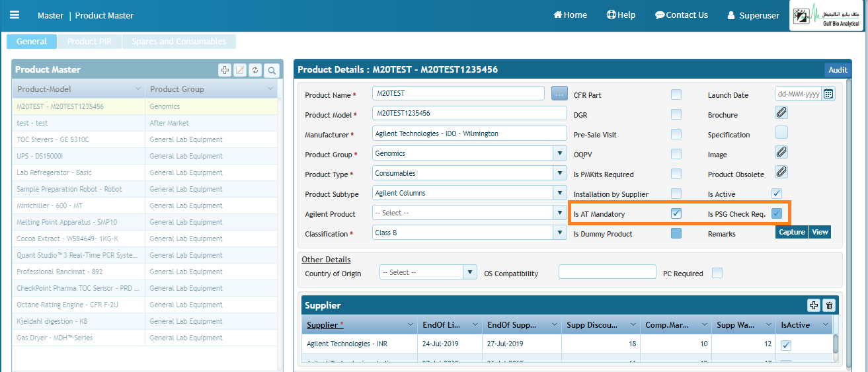Click the Manufacturer input field
Screen dimensions: 868x372
click(x=469, y=133)
